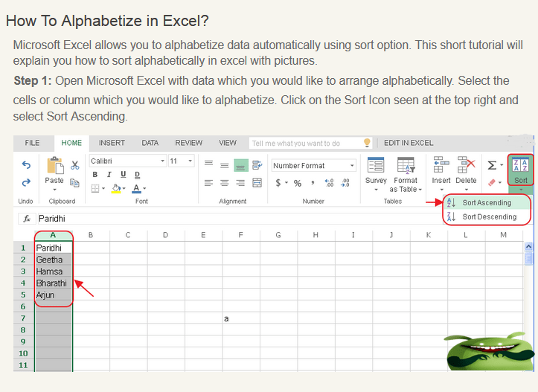Click the Undo arrow icon
This screenshot has width=538, height=392.
[26, 165]
